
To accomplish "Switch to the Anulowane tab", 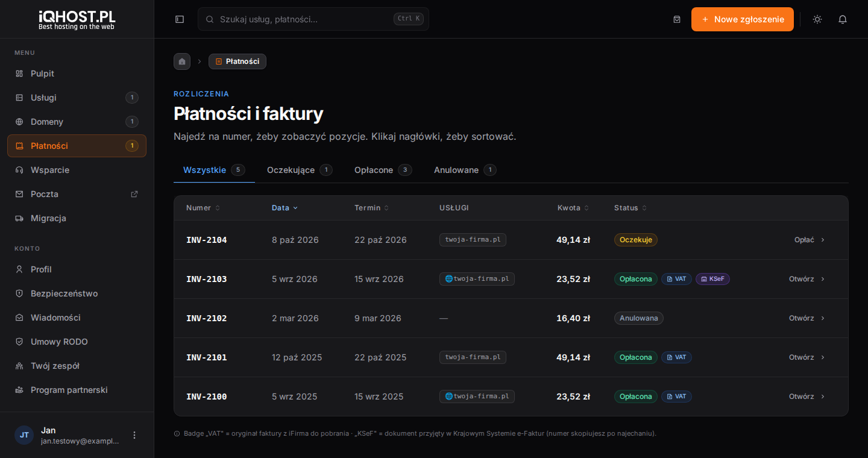I will pos(465,170).
